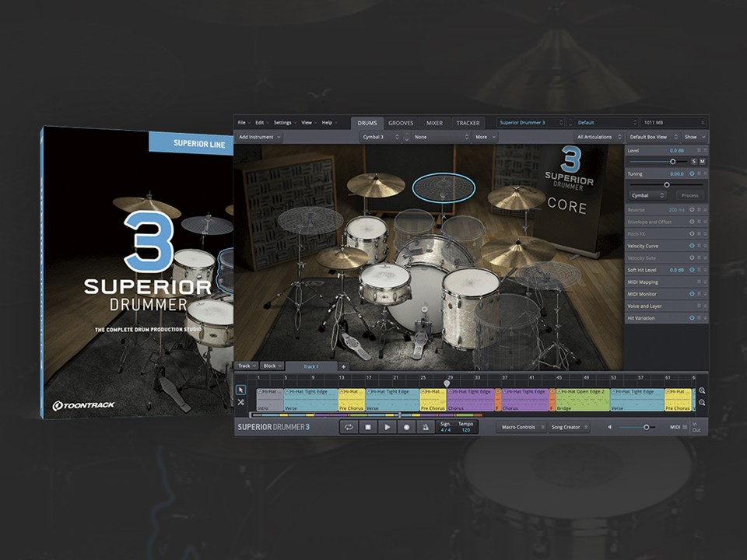Switch to the MIXER tab
747x560 pixels.
coord(434,123)
